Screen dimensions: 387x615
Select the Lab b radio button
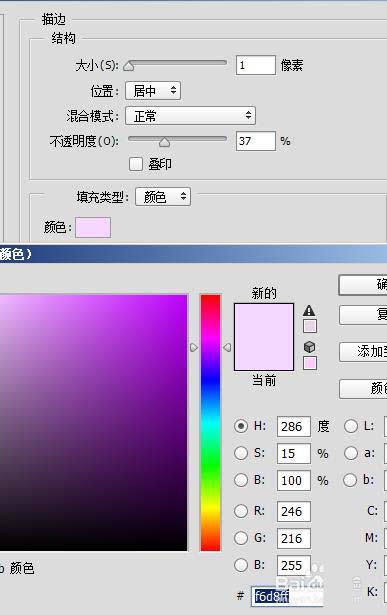(350, 480)
